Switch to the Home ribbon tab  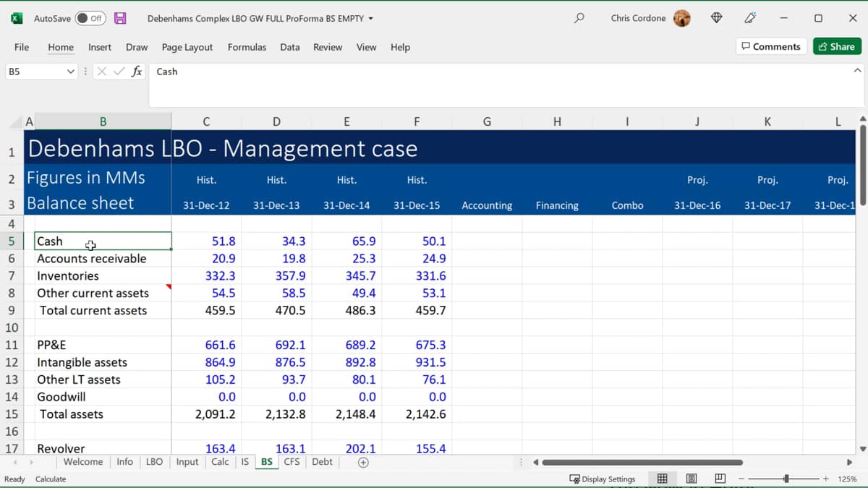coord(61,47)
